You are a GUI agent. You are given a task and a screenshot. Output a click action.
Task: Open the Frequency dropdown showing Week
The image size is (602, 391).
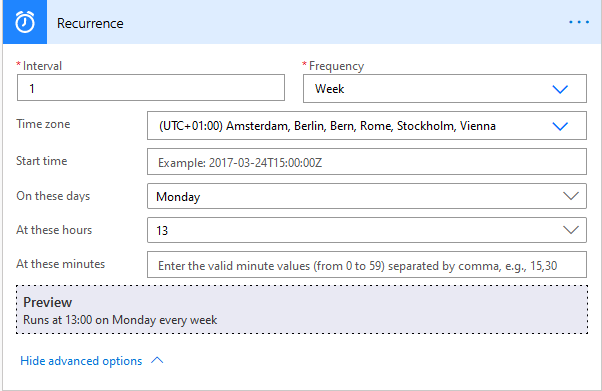[x=445, y=89]
